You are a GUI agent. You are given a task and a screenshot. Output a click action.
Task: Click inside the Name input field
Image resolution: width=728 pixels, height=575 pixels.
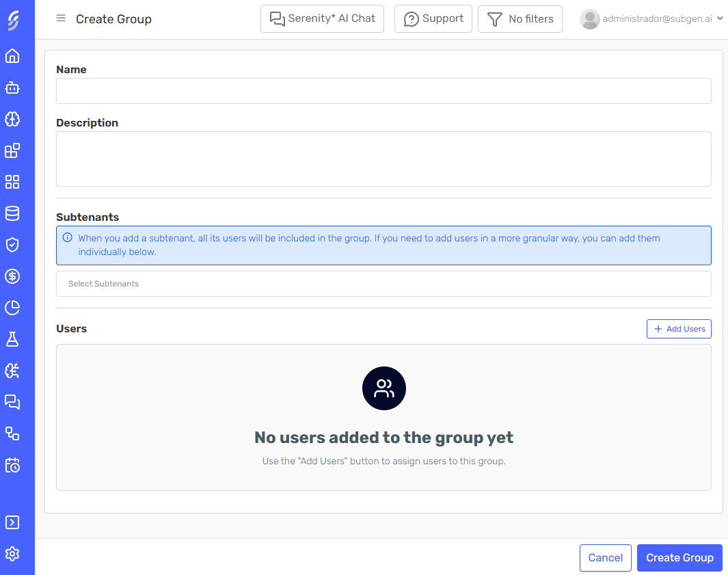(x=383, y=90)
